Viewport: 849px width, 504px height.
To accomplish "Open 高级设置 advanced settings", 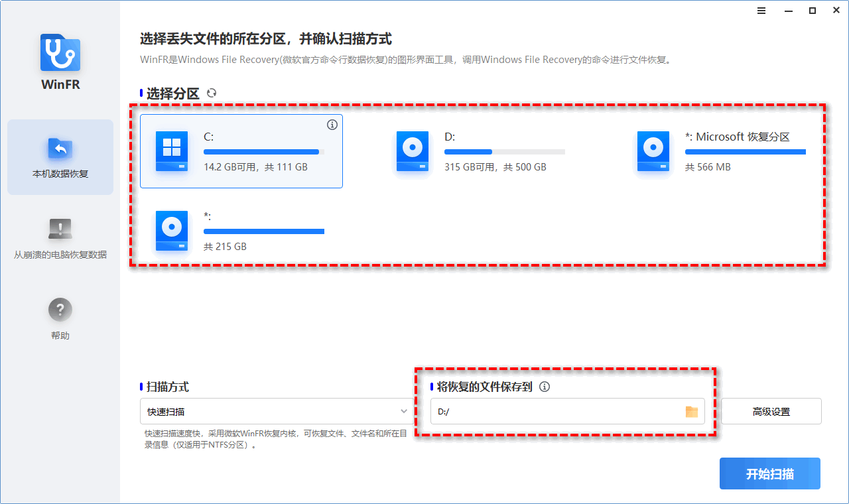I will click(x=771, y=411).
